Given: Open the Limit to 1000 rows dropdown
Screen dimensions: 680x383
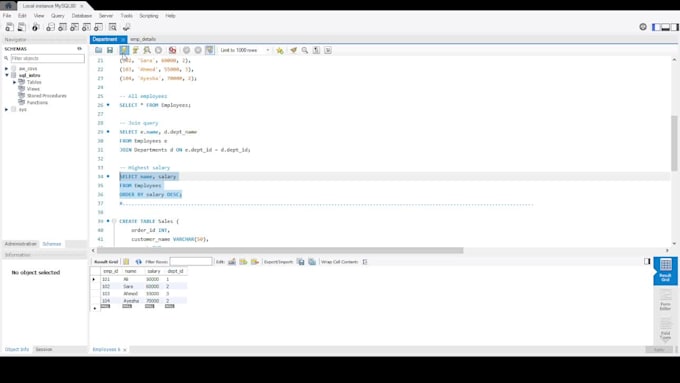Looking at the screenshot, I should [x=244, y=50].
